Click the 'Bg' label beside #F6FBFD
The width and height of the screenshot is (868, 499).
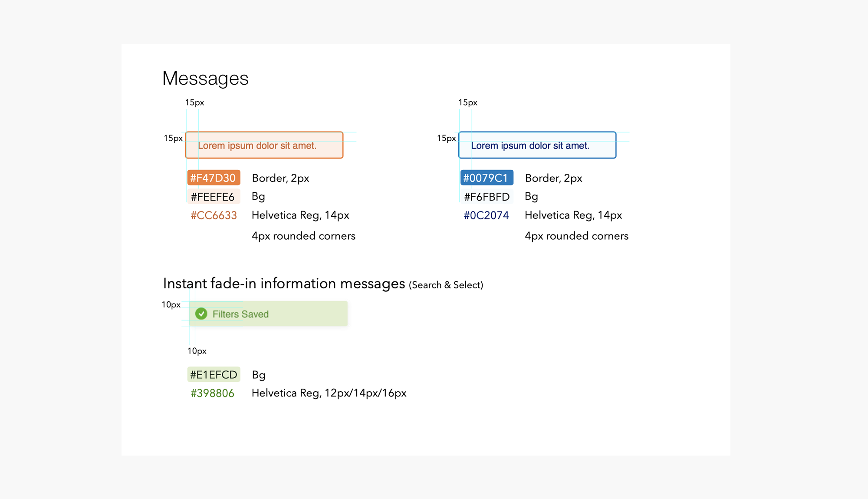tap(531, 196)
